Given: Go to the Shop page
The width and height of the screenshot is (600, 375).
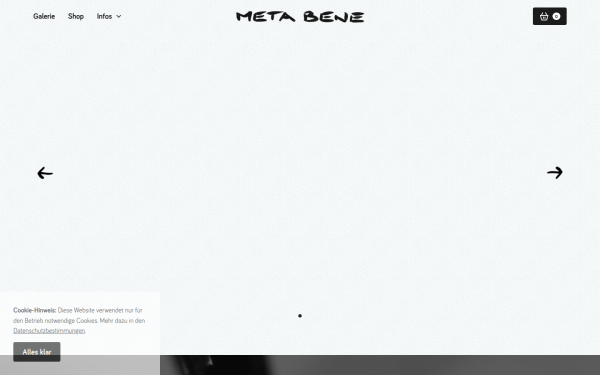Looking at the screenshot, I should [x=76, y=16].
